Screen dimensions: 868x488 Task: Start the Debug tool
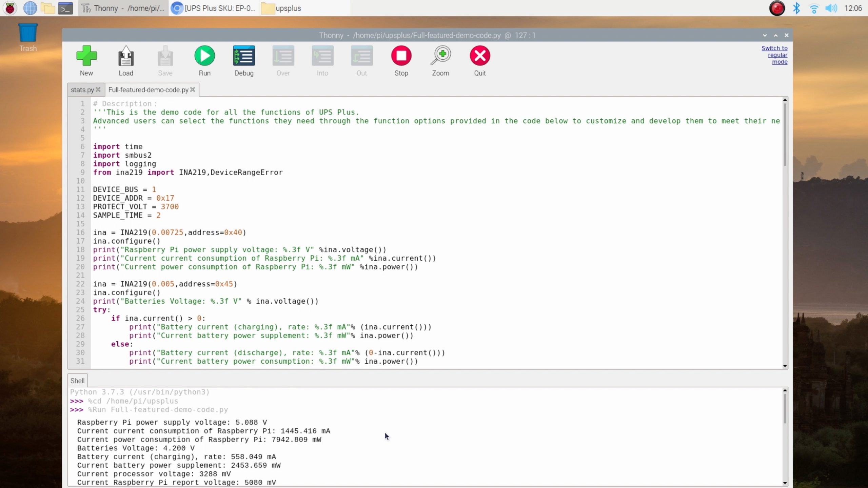[244, 56]
